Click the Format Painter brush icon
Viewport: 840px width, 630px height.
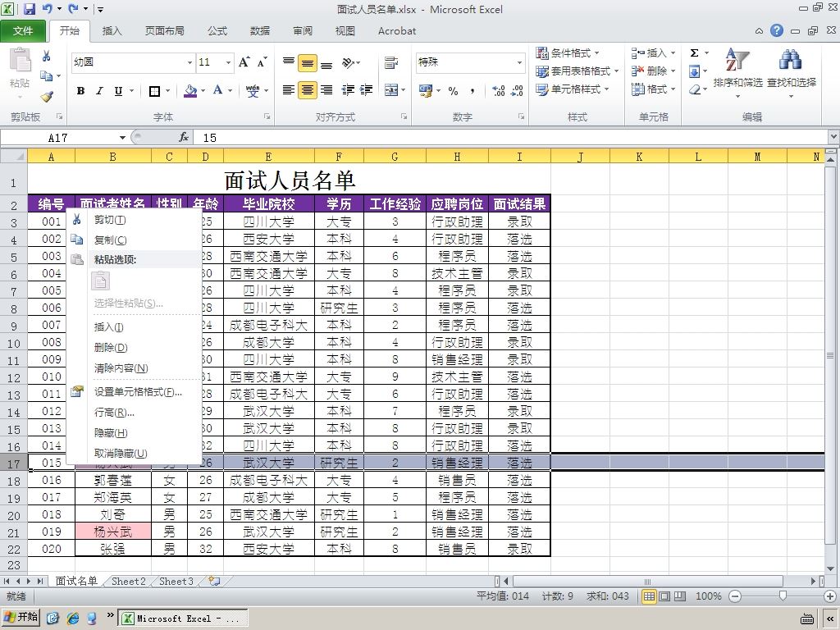(x=47, y=97)
